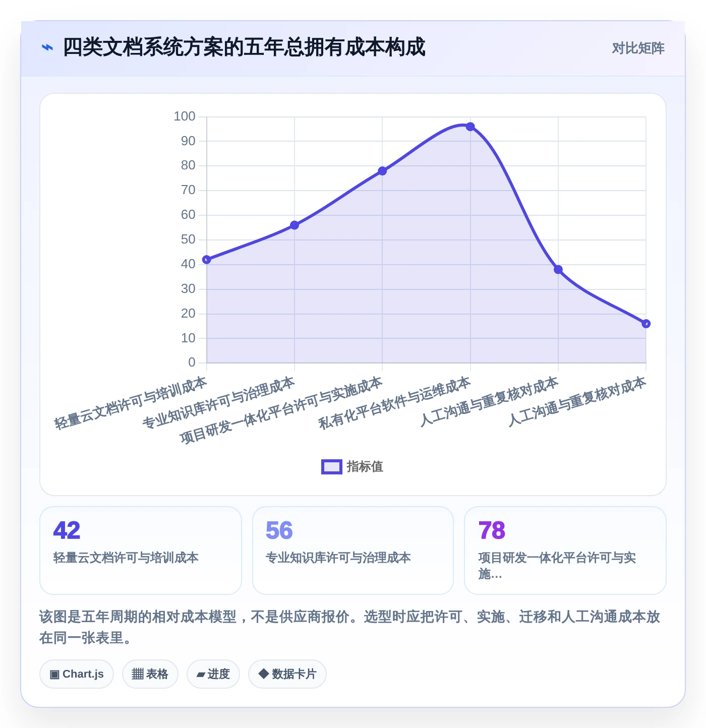Click the data point at value 38
The image size is (706, 728).
558,270
